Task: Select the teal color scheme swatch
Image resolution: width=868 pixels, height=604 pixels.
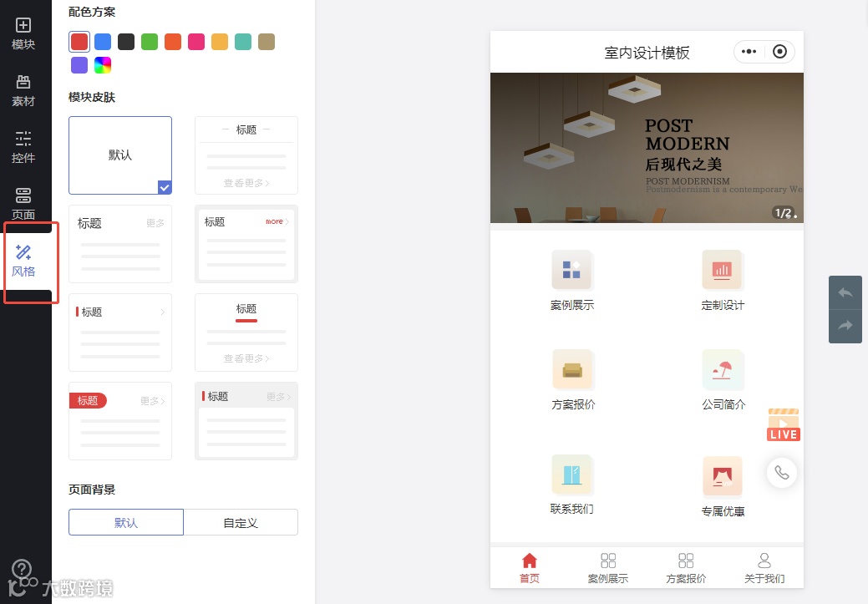Action: (x=243, y=42)
